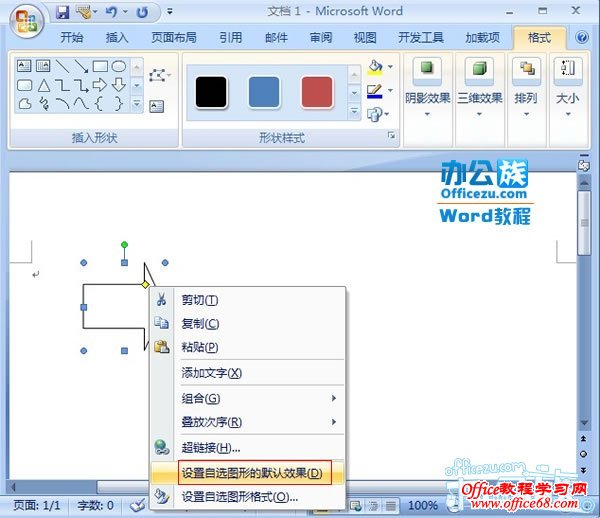Choose the right block arrow shape
Image resolution: width=600 pixels, height=518 pixels.
pyautogui.click(x=100, y=85)
